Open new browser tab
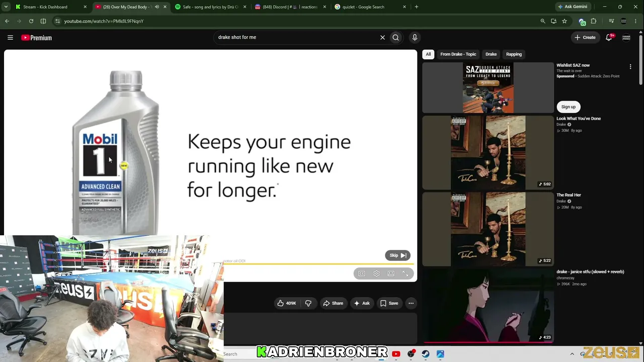The height and width of the screenshot is (362, 644). coord(417,7)
